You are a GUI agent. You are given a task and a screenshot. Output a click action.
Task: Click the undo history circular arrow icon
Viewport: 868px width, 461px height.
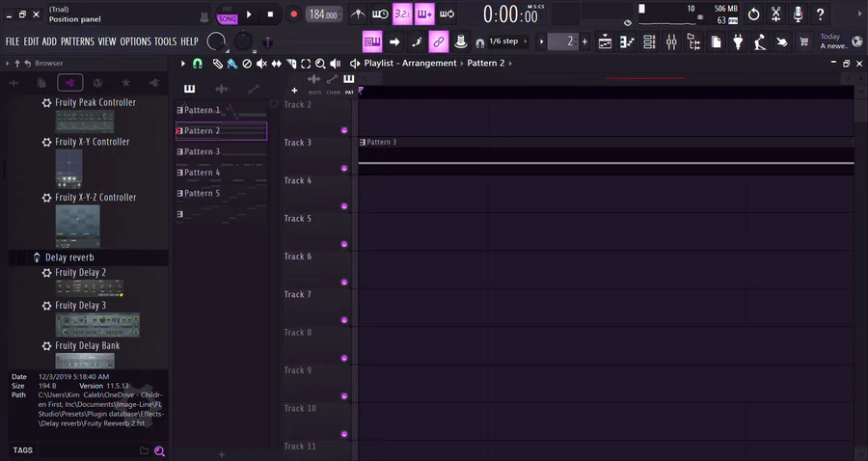point(753,14)
